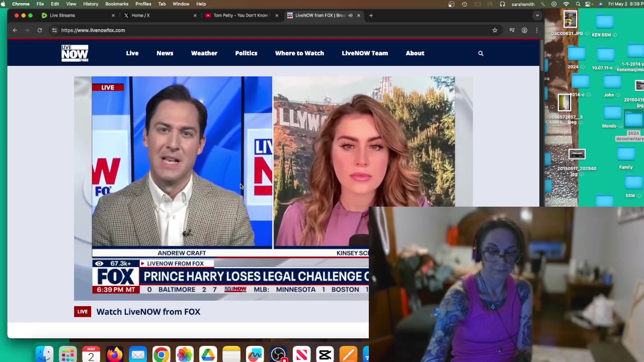The width and height of the screenshot is (644, 362).
Task: Launch Firefox from the Dock
Action: tap(114, 354)
